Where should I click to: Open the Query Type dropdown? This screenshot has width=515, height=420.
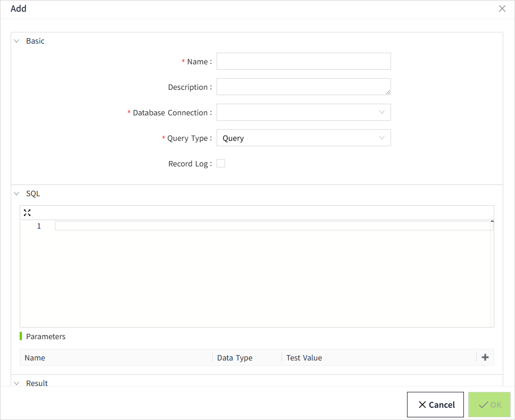[x=303, y=138]
